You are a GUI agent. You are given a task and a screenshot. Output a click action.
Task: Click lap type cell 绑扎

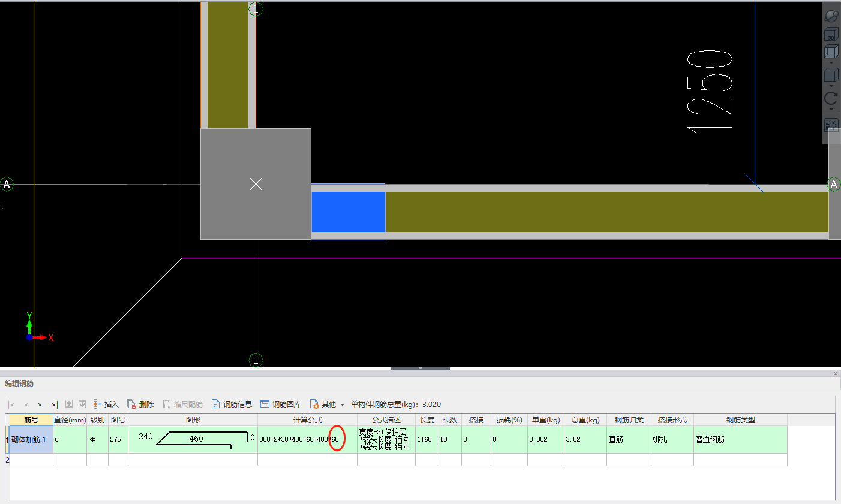click(x=672, y=439)
